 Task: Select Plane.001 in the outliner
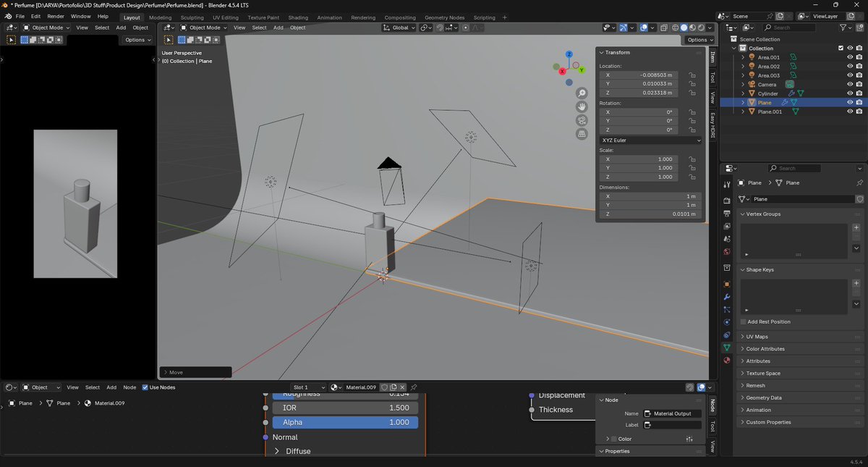(x=770, y=112)
